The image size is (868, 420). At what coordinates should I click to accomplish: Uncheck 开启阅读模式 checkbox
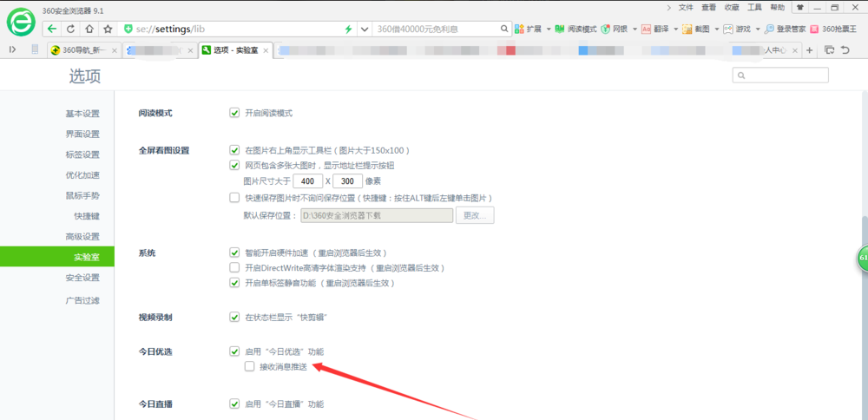[x=233, y=113]
